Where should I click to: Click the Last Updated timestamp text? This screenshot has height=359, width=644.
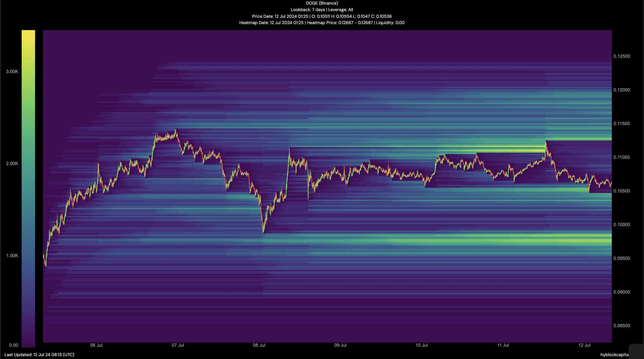[x=39, y=355]
